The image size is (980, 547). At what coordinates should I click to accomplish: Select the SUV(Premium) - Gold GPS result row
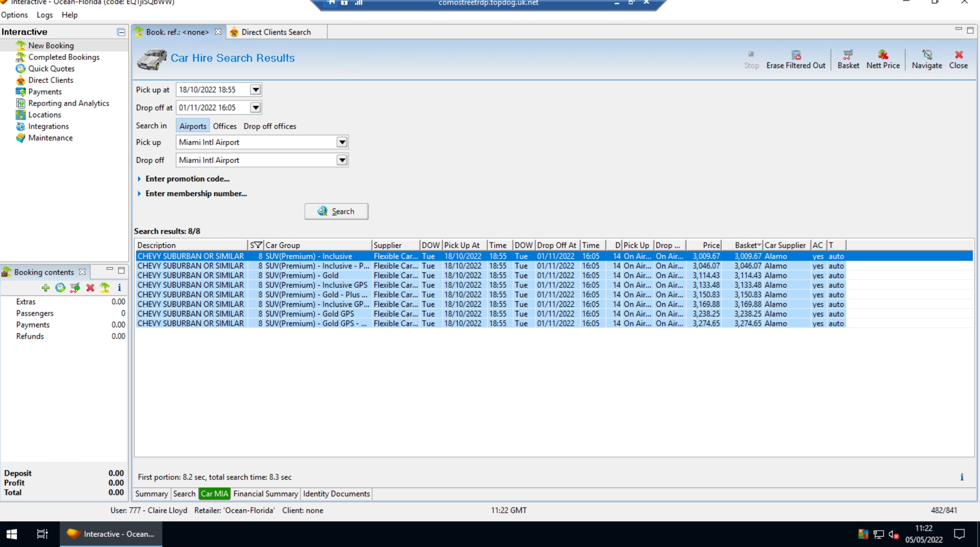(x=491, y=314)
